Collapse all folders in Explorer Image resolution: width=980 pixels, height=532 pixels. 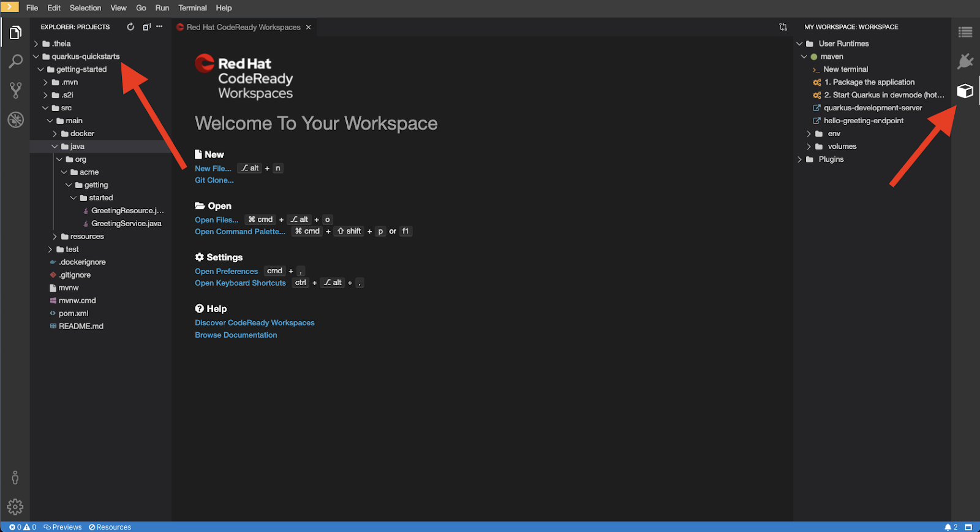click(146, 27)
